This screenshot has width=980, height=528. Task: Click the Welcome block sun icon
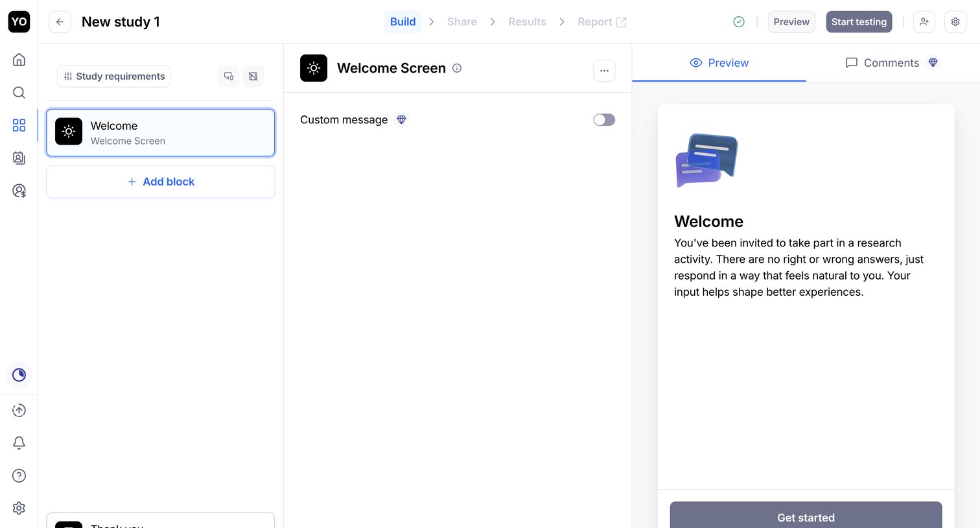(69, 131)
